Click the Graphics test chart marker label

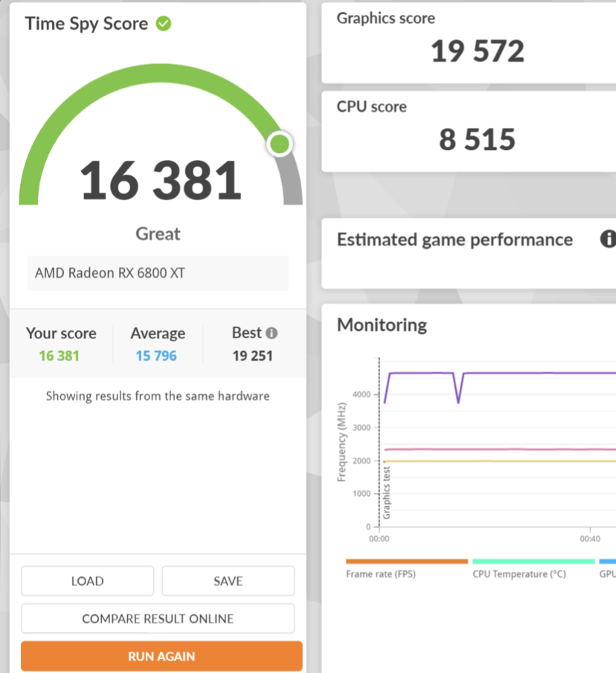(386, 493)
